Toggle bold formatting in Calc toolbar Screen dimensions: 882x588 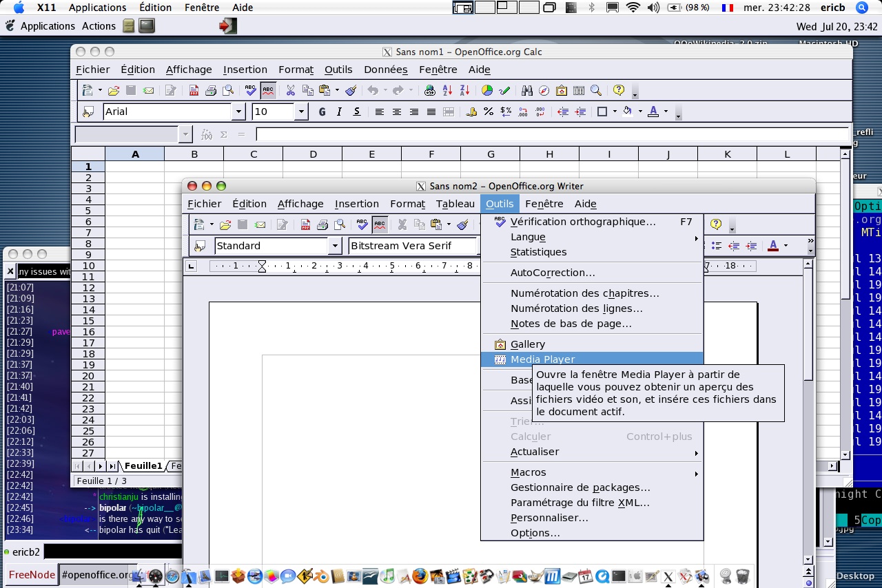point(322,112)
